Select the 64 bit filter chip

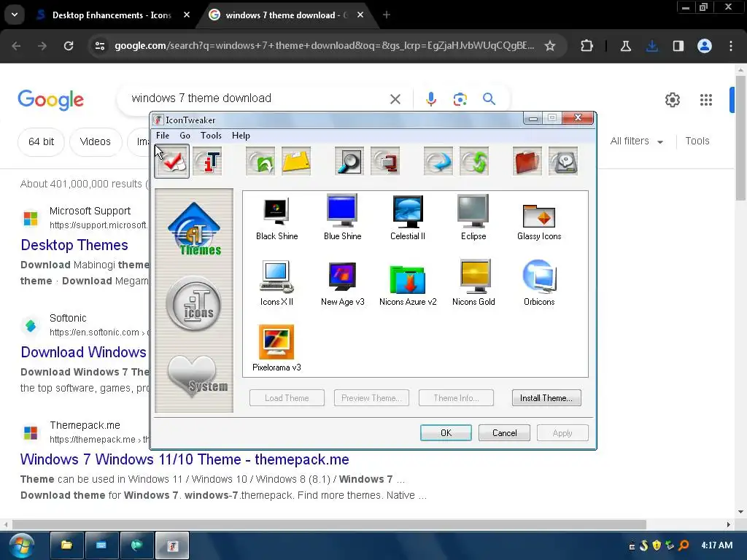coord(41,142)
